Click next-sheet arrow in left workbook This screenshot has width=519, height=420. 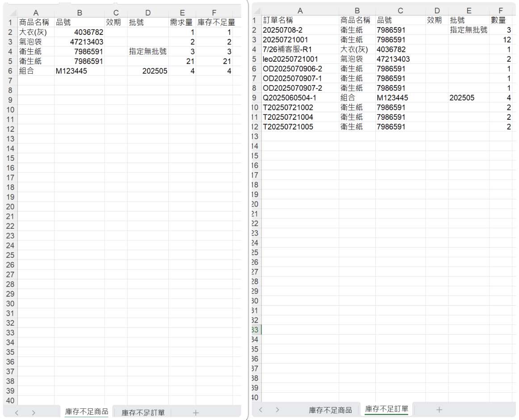(33, 413)
